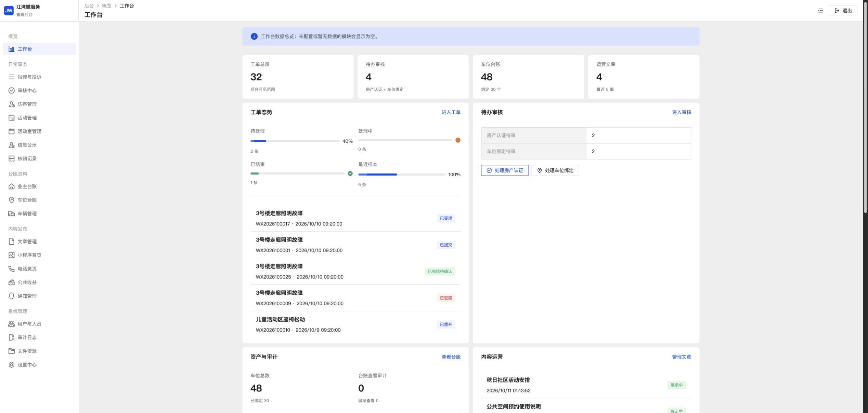868x413 pixels.
Task: Click the 文件资源 folder icon
Action: point(11,351)
